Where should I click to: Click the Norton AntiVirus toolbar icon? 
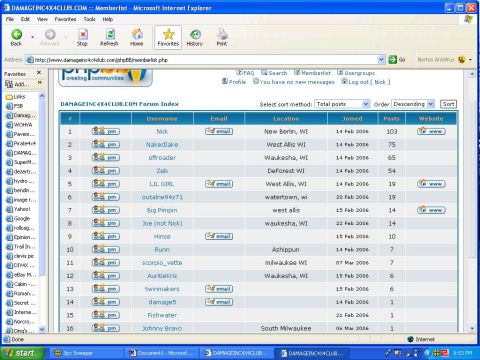coord(461,60)
